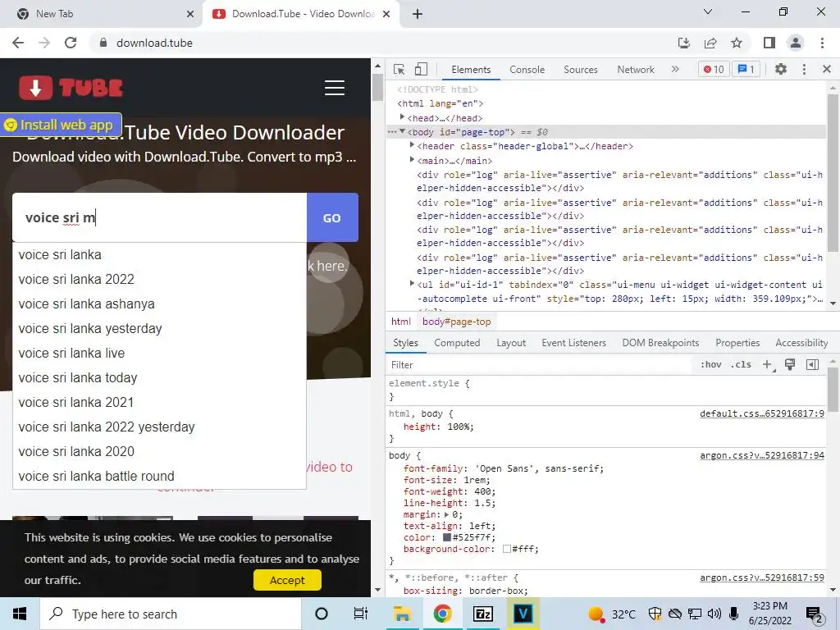The width and height of the screenshot is (840, 630).
Task: Open the DOM Breakpoints tab
Action: click(660, 343)
